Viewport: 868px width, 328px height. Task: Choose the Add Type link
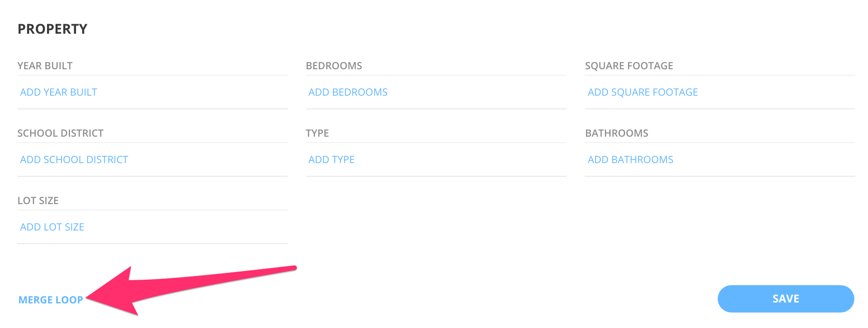click(331, 160)
